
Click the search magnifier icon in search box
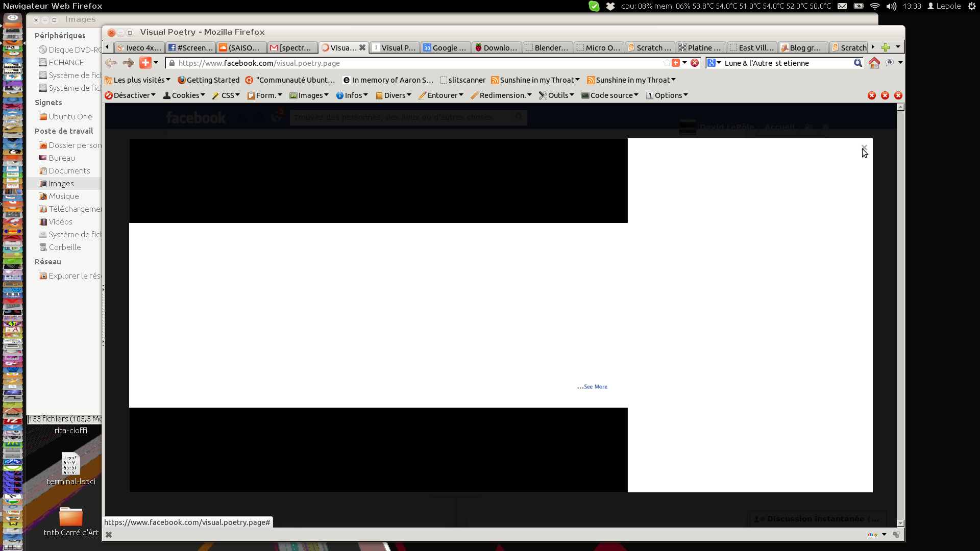[x=857, y=63]
